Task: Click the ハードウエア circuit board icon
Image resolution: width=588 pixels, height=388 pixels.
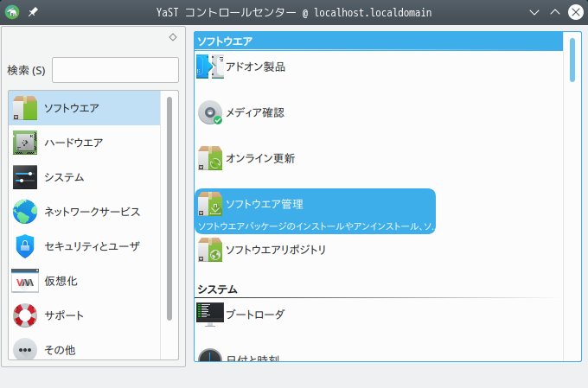Action: click(25, 143)
